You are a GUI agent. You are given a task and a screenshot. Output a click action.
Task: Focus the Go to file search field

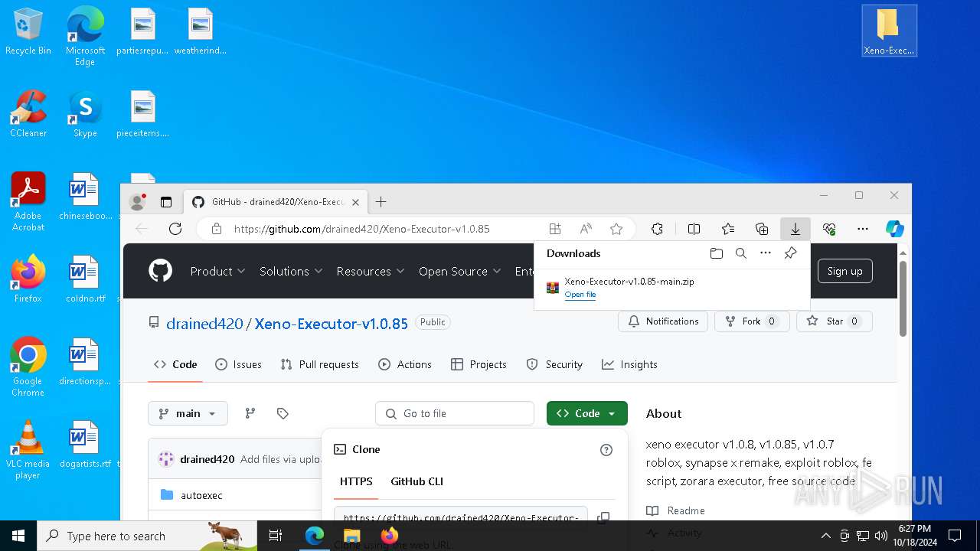point(455,413)
